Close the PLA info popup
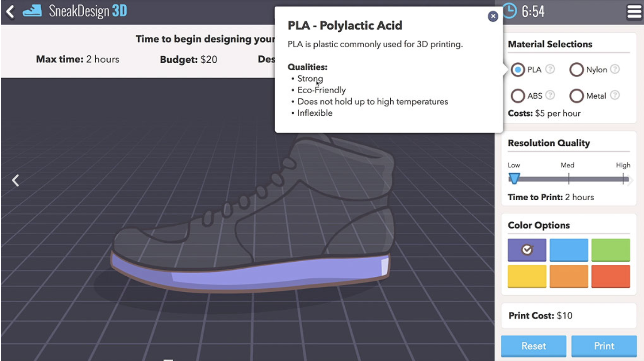This screenshot has width=644, height=361. (x=493, y=16)
